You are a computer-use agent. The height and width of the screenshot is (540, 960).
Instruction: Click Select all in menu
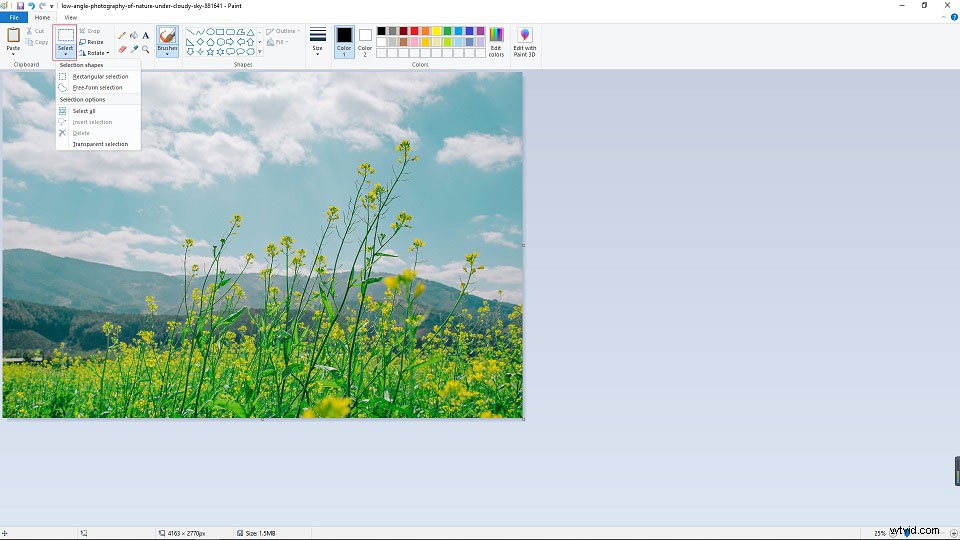pos(84,111)
